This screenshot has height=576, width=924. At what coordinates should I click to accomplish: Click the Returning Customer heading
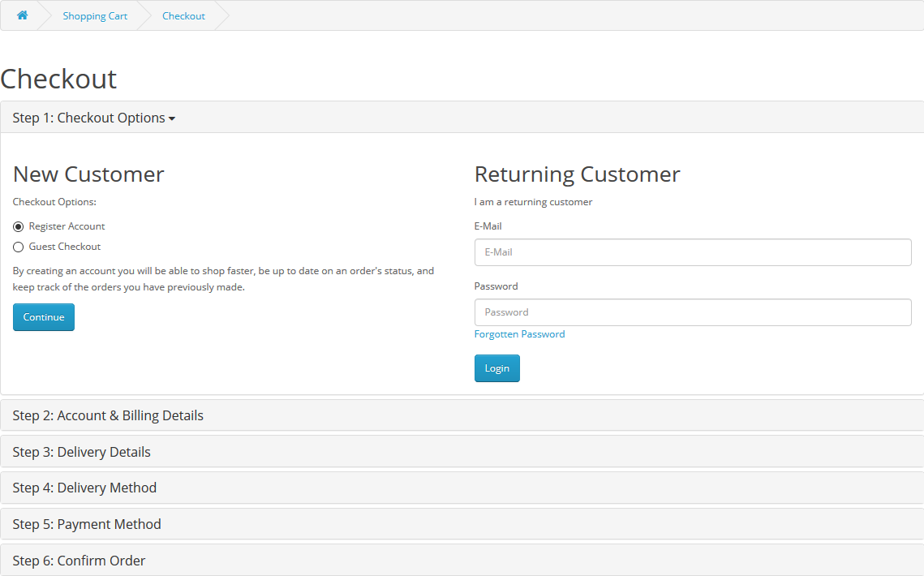(577, 174)
